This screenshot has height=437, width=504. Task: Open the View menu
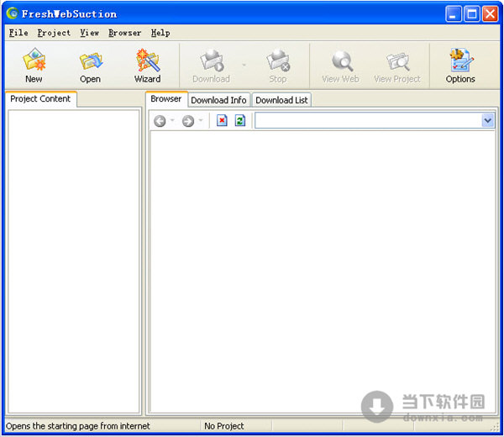point(89,33)
